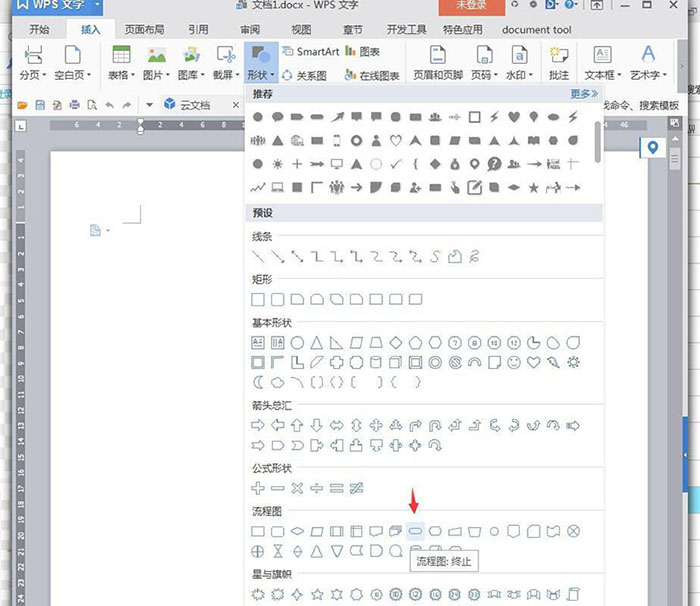Open the 空白页 blank page dropdown
The width and height of the screenshot is (700, 606).
73,63
